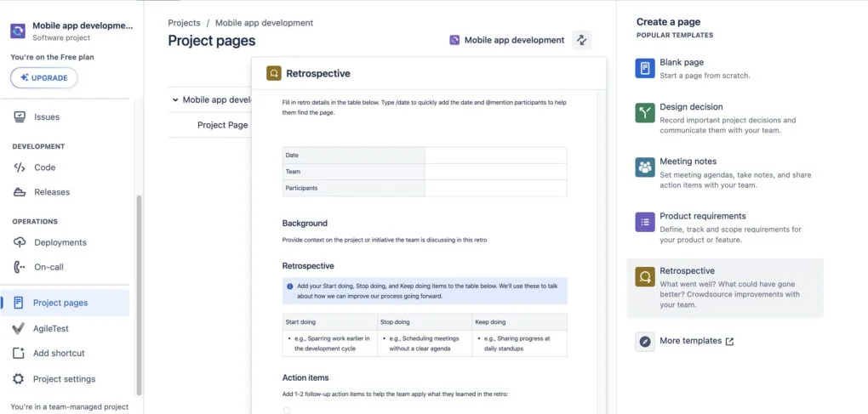The width and height of the screenshot is (868, 414).
Task: Click the Retrospective template icon in sidebar
Action: pyautogui.click(x=645, y=277)
